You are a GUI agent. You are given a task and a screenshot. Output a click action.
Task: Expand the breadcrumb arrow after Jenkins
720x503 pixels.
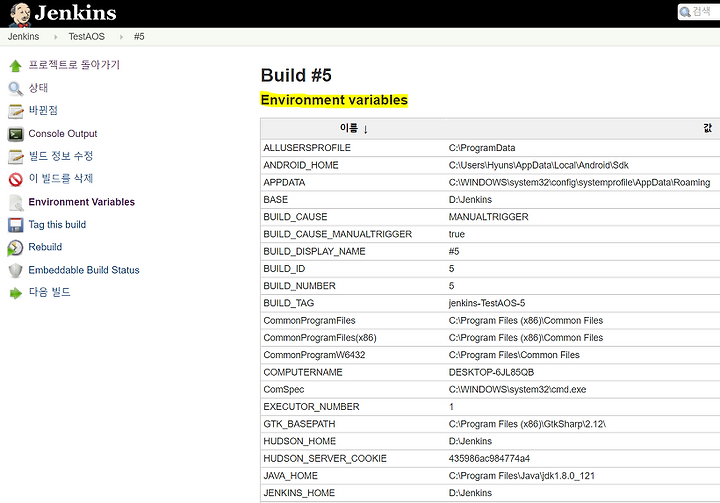(56, 37)
